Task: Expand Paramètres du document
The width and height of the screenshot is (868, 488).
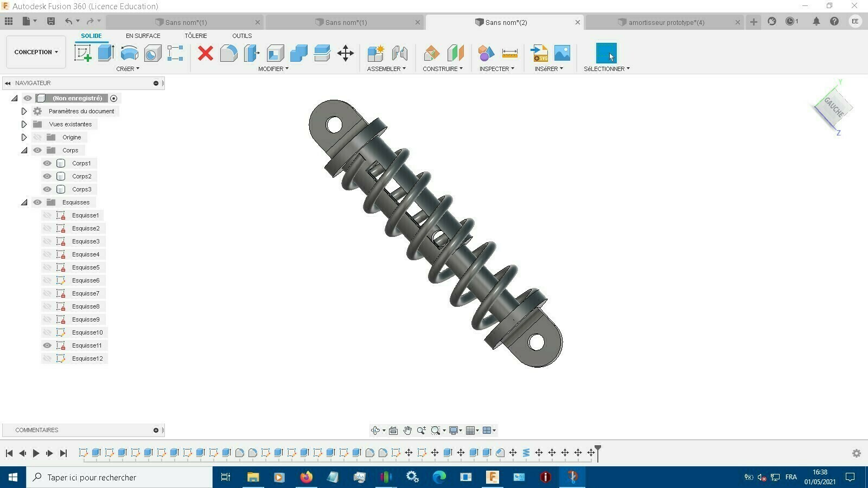Action: tap(24, 111)
